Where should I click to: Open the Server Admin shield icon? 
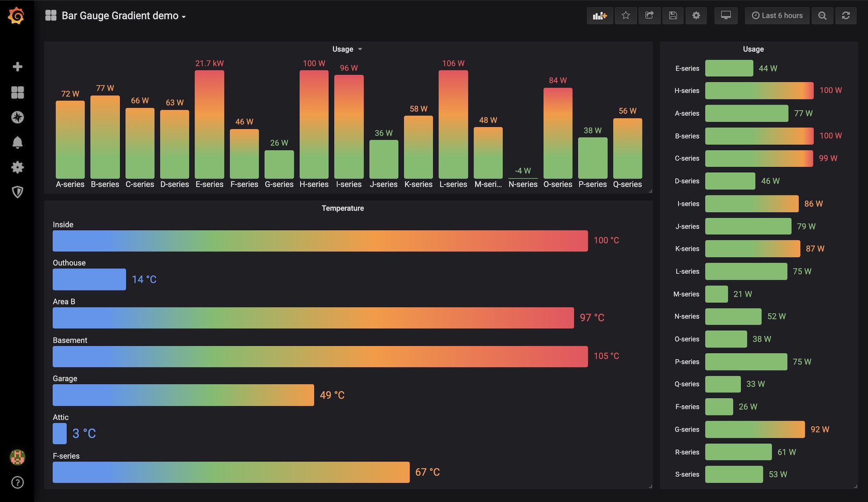coord(17,192)
